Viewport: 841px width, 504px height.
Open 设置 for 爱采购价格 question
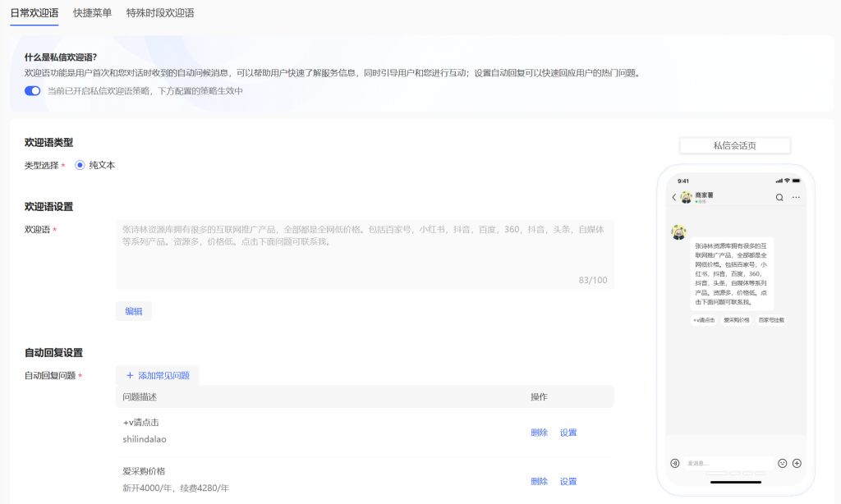568,481
